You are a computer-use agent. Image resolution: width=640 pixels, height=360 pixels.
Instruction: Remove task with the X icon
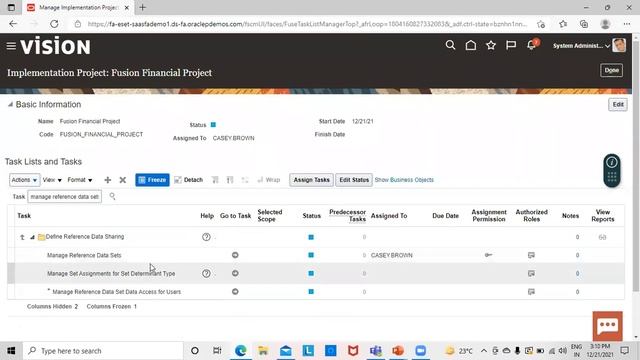pyautogui.click(x=122, y=180)
